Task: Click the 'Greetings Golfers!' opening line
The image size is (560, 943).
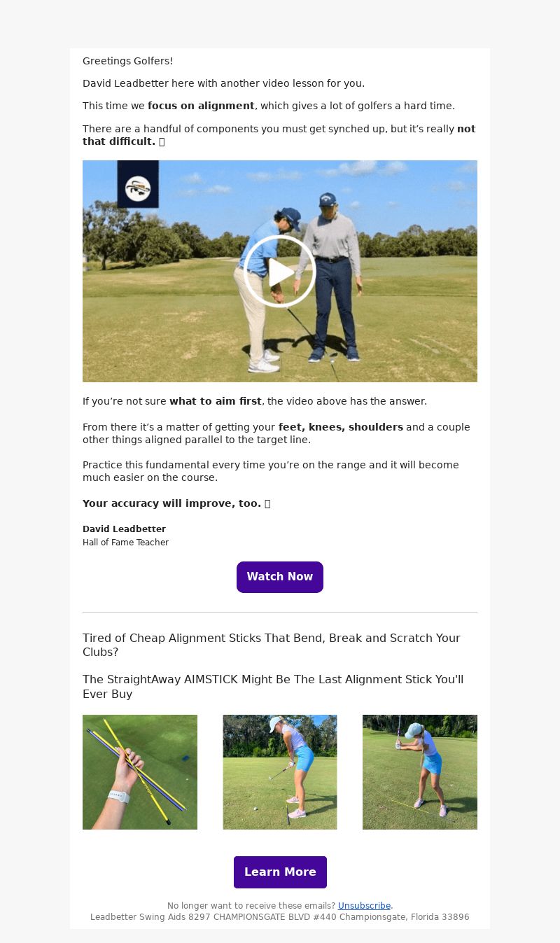Action: coord(127,61)
